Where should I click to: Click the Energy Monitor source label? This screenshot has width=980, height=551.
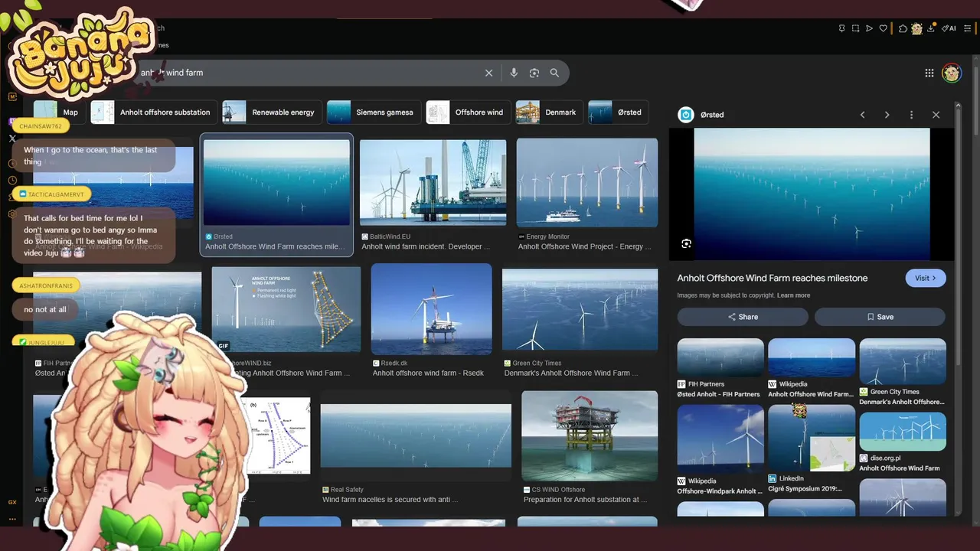pyautogui.click(x=548, y=236)
